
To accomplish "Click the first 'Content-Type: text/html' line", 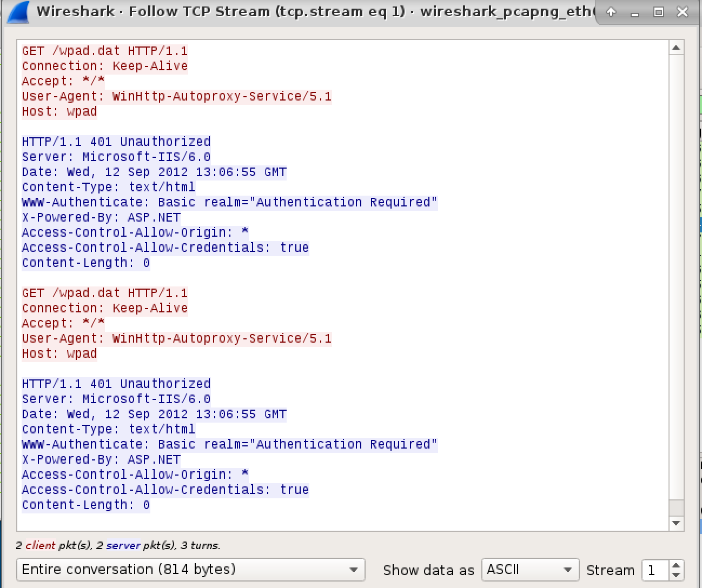I will pyautogui.click(x=108, y=187).
